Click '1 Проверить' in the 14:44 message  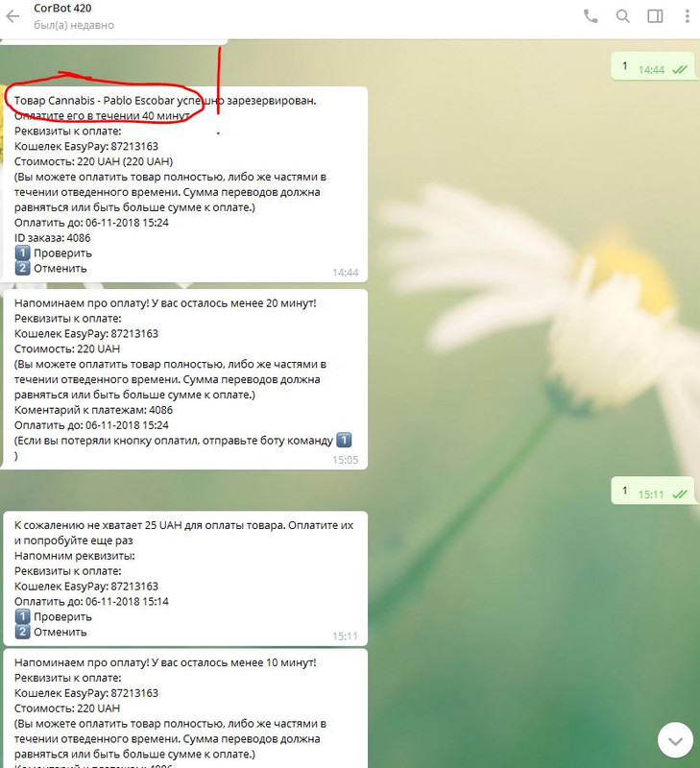click(x=53, y=253)
